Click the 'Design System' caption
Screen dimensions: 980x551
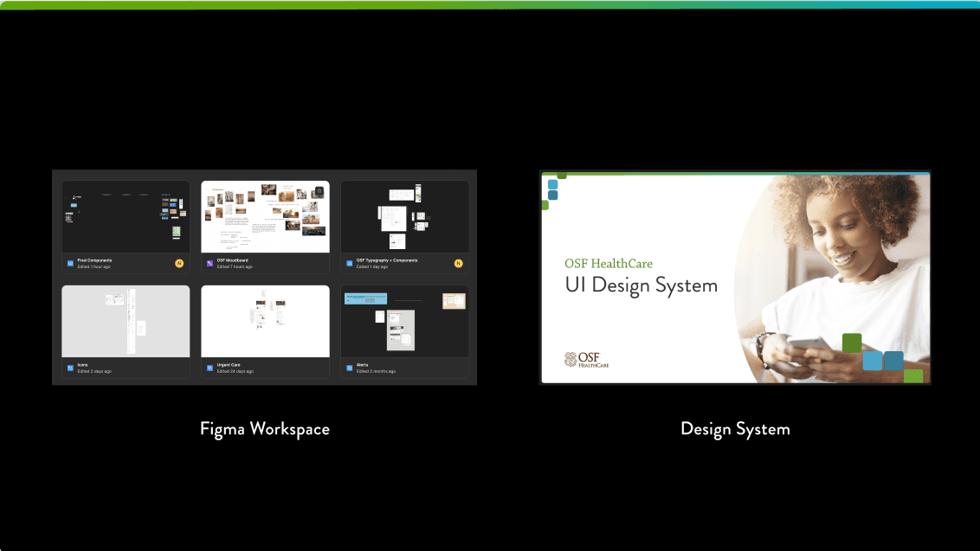click(x=735, y=429)
